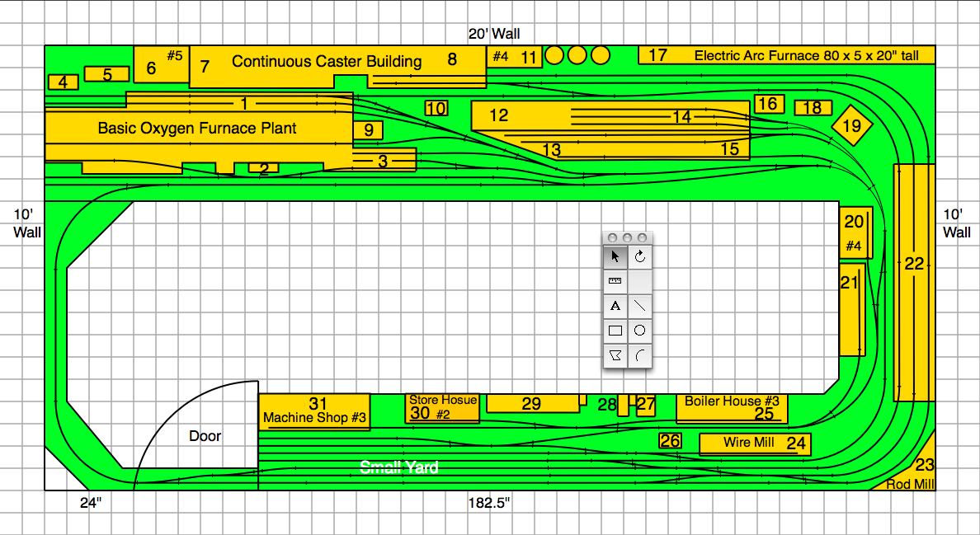Click the Electric Arc Furnace rectangle
This screenshot has height=535, width=980.
click(786, 55)
